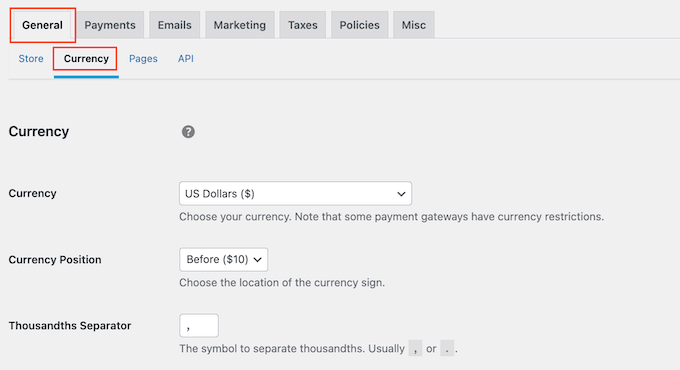Viewport: 680px width, 370px height.
Task: Click the Store sub-tab link
Action: tap(31, 59)
